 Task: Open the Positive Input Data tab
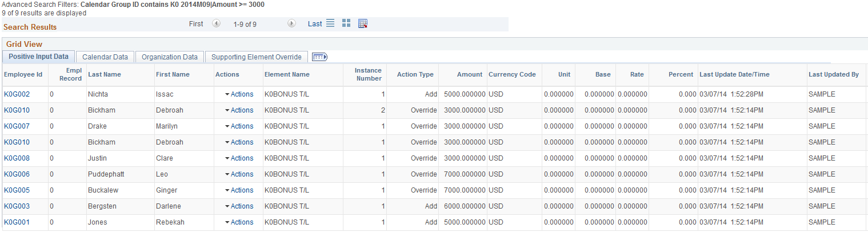(38, 57)
